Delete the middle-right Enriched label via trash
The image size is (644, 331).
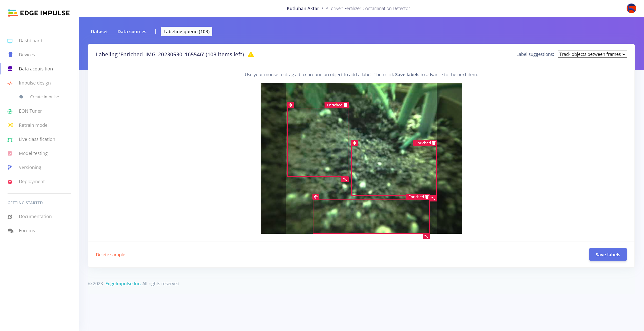(x=434, y=143)
